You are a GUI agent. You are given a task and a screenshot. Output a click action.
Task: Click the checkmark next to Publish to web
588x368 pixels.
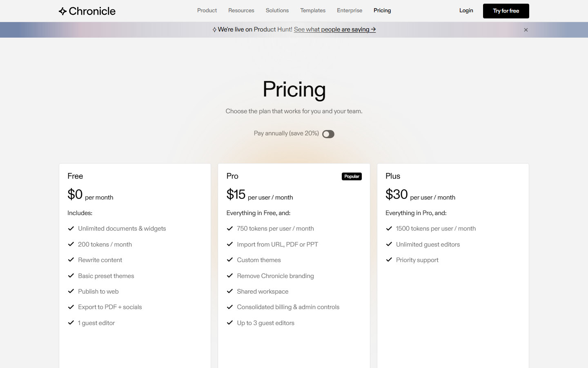click(x=71, y=291)
